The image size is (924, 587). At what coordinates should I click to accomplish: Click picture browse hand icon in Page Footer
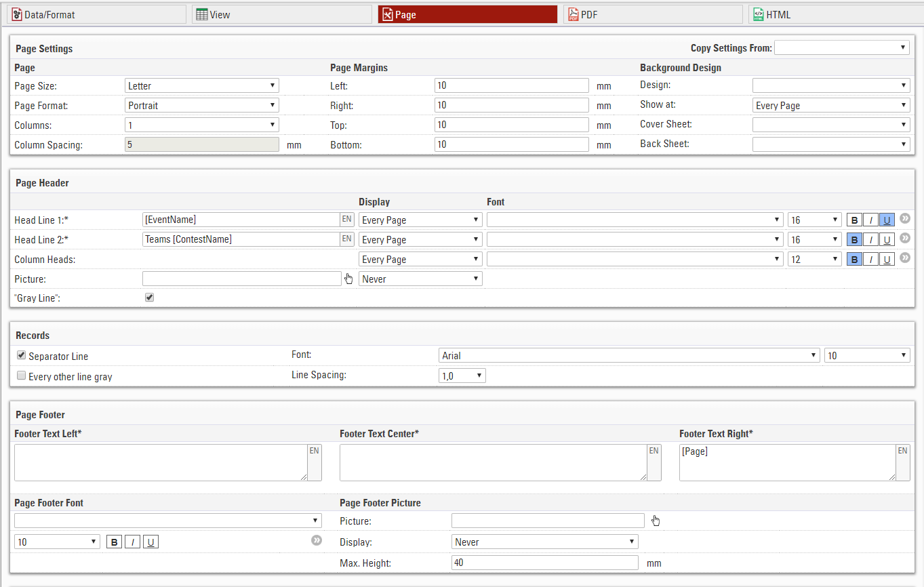tap(656, 521)
